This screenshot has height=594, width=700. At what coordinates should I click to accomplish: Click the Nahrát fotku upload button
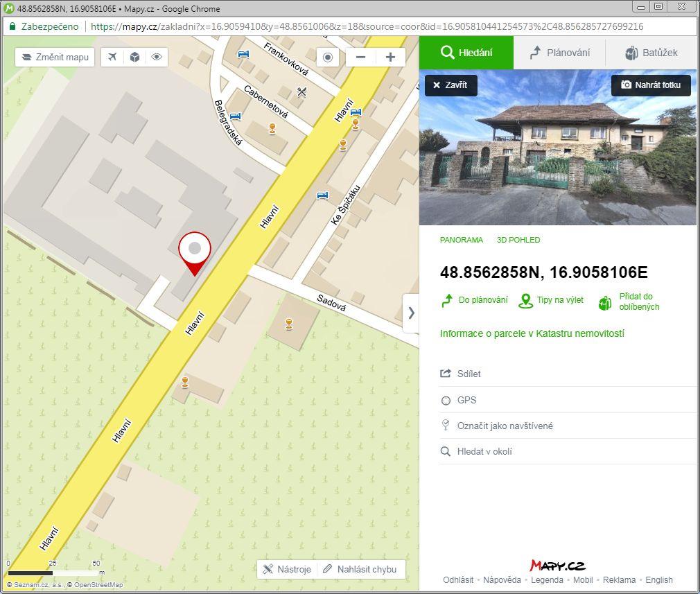(x=651, y=85)
